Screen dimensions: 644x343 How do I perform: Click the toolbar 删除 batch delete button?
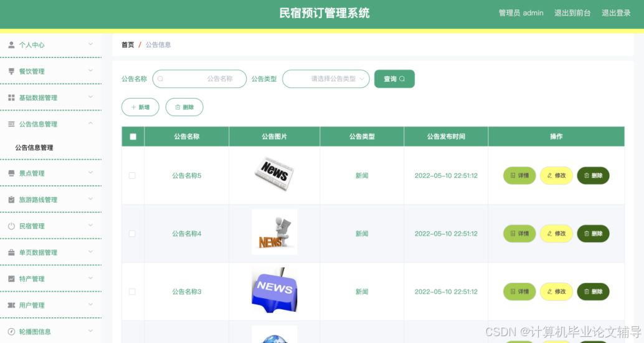[x=184, y=107]
